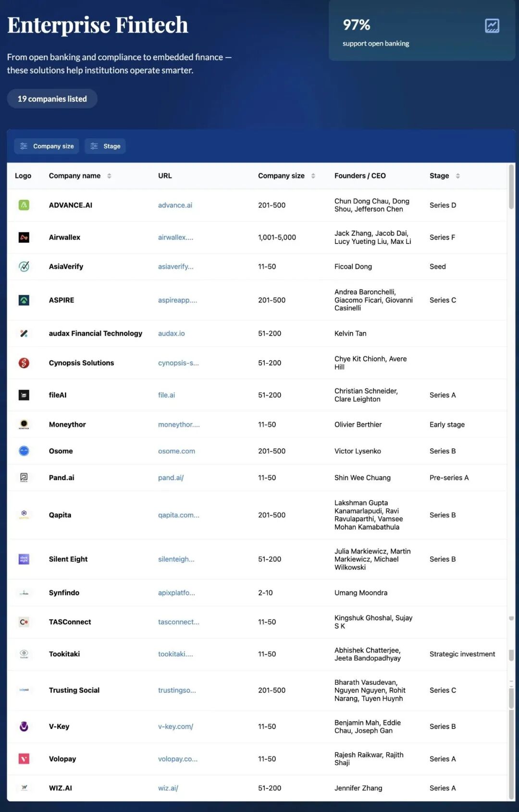Open the Stage filter
Image resolution: width=519 pixels, height=812 pixels.
pyautogui.click(x=105, y=146)
